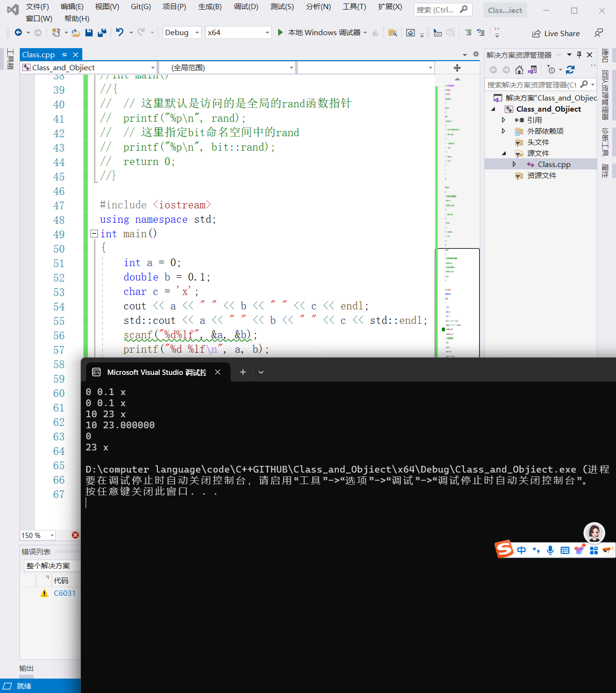Click the Sogou input method S icon
The width and height of the screenshot is (616, 693).
point(504,549)
